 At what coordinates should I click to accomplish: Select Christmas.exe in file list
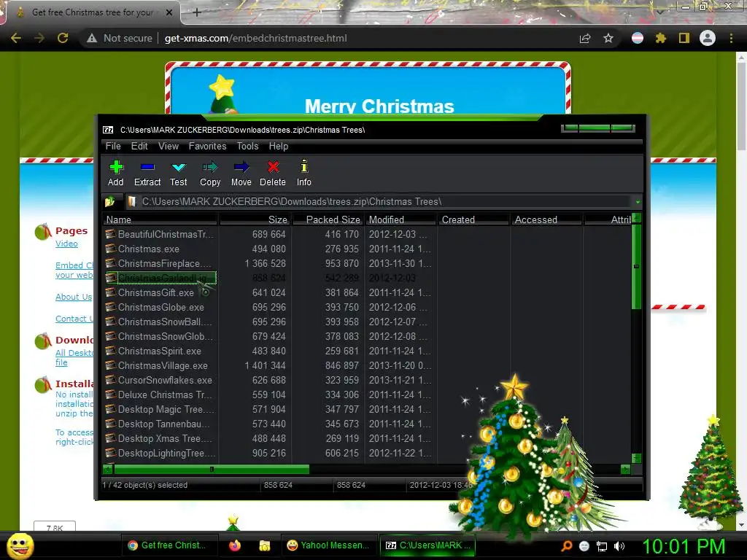click(x=149, y=249)
